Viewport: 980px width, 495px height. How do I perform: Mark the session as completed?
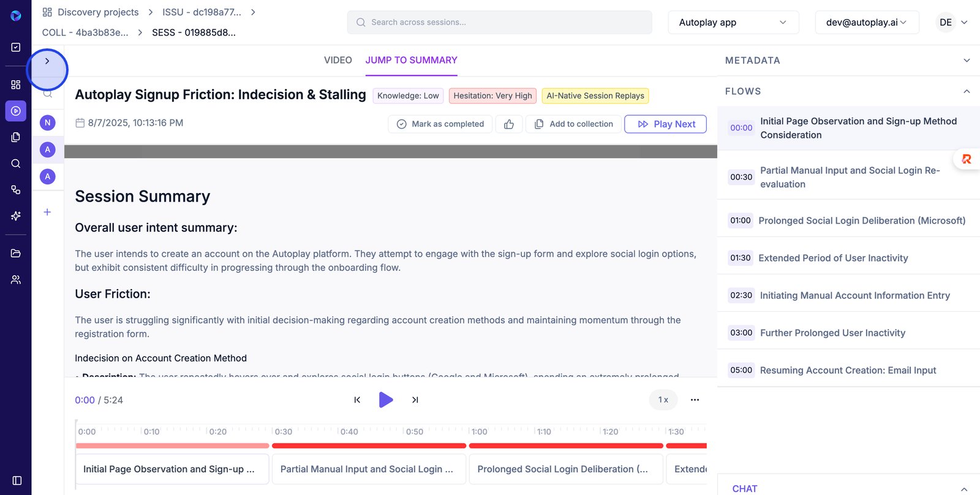pos(440,124)
